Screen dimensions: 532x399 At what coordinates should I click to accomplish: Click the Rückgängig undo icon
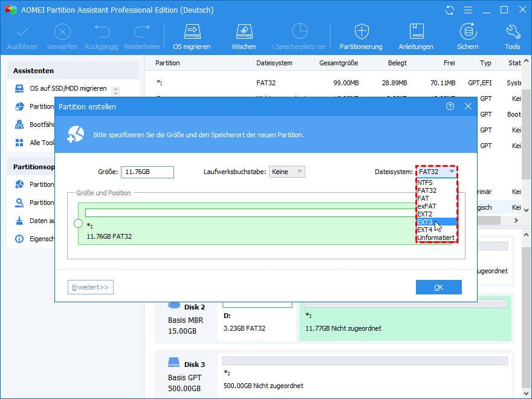click(x=102, y=32)
